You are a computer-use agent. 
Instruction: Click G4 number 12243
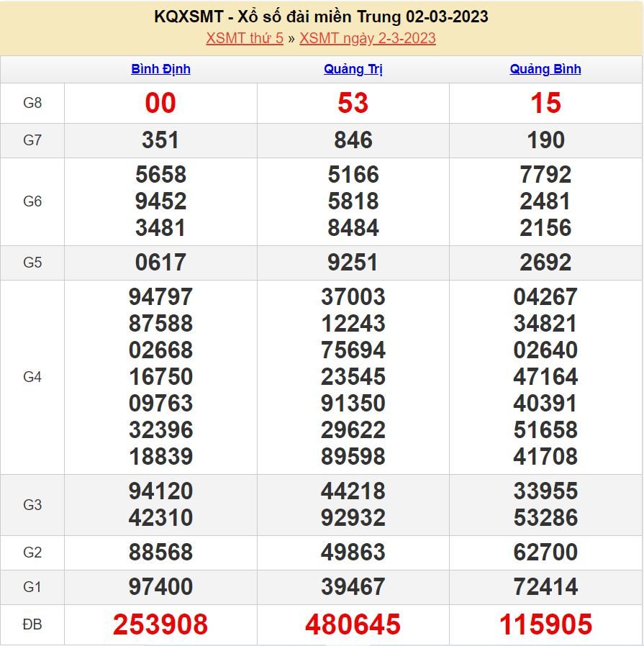coord(353,324)
